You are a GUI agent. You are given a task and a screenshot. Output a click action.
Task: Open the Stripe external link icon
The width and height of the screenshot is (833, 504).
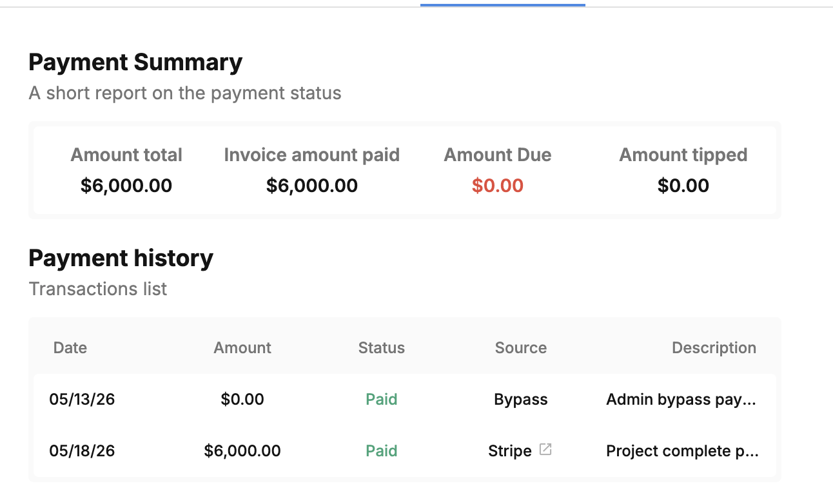pos(545,450)
